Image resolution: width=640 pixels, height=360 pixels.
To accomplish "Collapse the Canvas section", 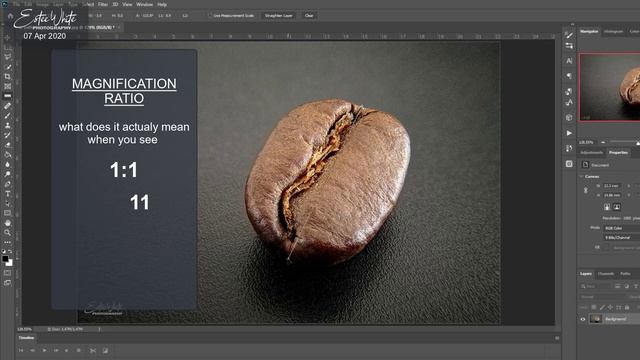I will click(582, 176).
